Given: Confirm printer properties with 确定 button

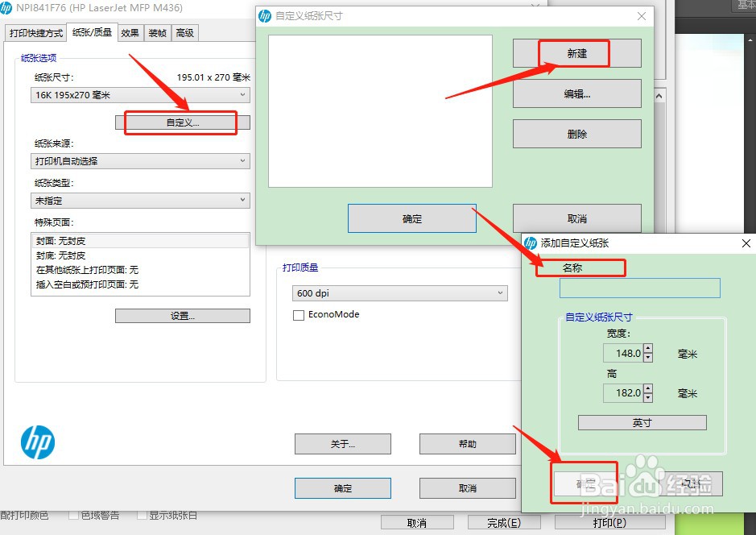Looking at the screenshot, I should [343, 488].
